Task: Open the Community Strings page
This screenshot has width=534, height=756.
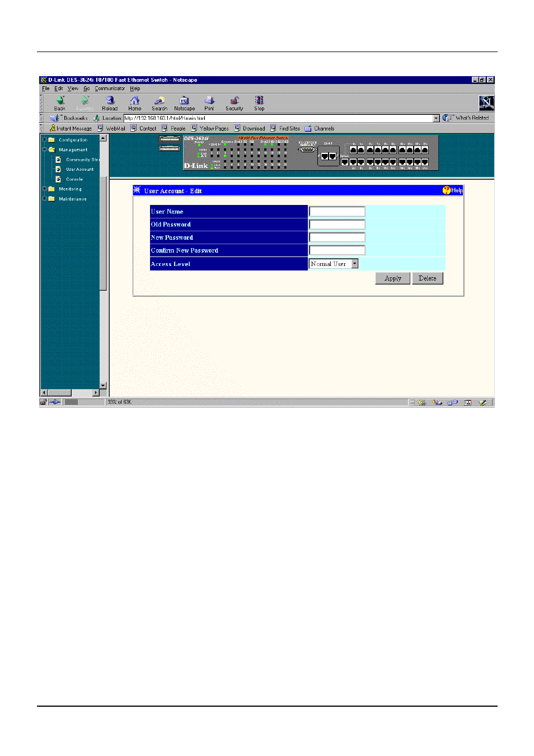Action: click(83, 160)
